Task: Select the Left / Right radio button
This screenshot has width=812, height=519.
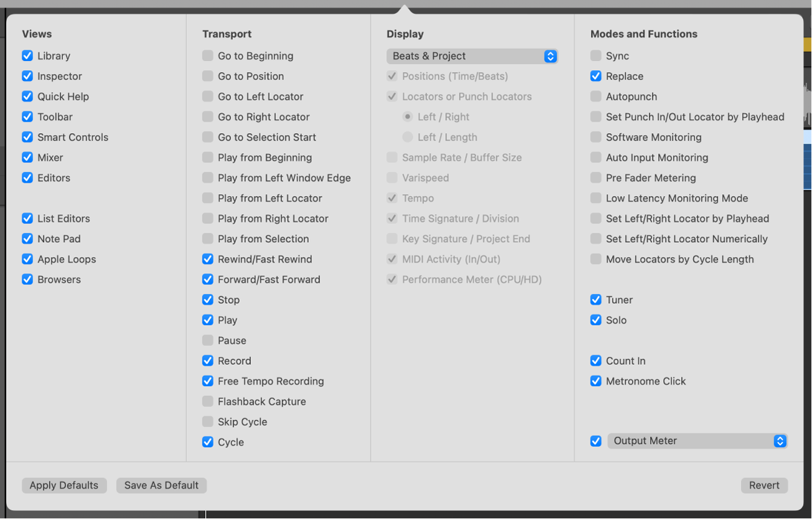Action: point(407,116)
